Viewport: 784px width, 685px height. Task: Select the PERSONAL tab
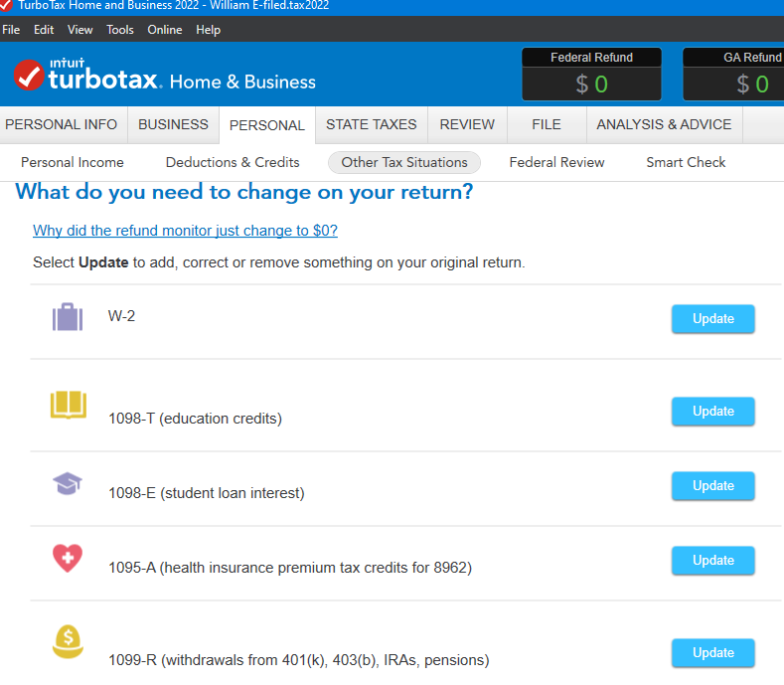(x=267, y=125)
